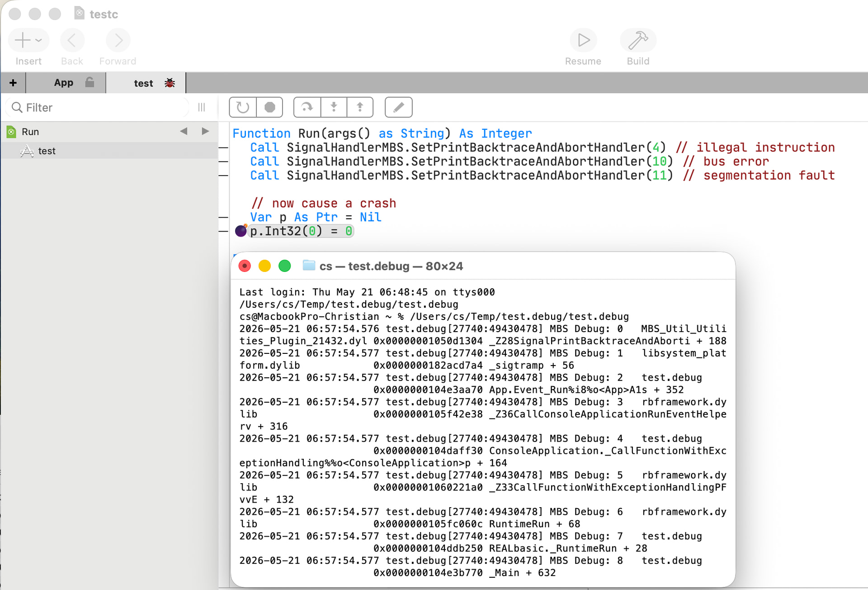This screenshot has height=590, width=868.
Task: Click the 'Function Run' code line
Action: (382, 133)
